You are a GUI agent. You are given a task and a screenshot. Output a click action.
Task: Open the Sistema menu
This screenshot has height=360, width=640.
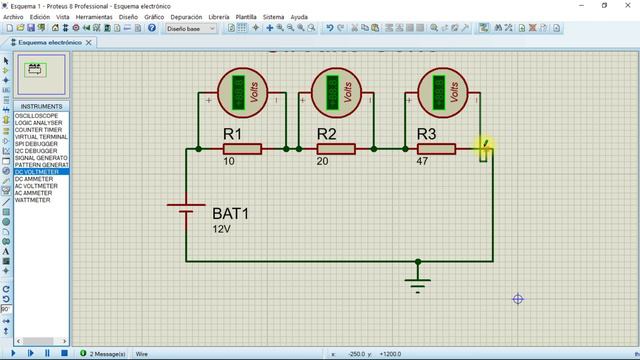tap(273, 17)
